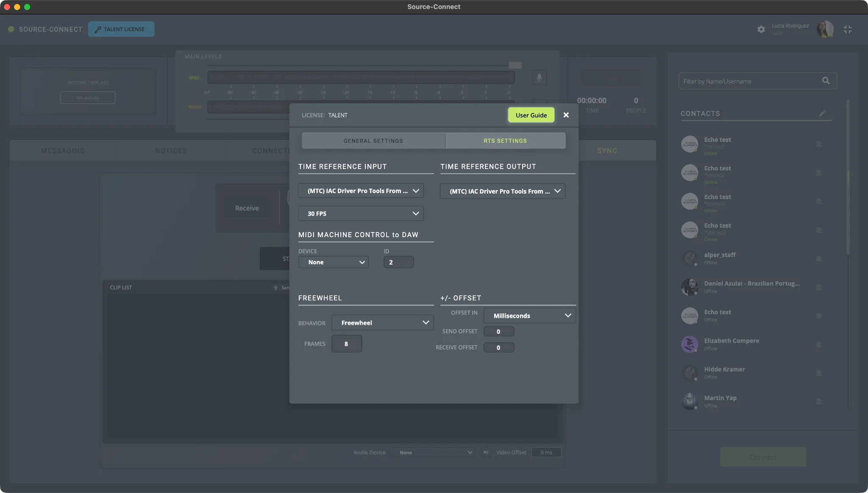
Task: Select Elizabeth Compere contact avatar
Action: (x=690, y=344)
